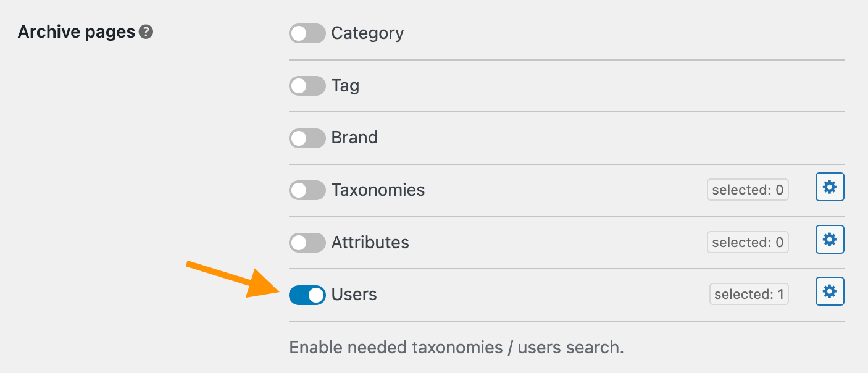
Task: Click the Users label text
Action: [x=354, y=295]
